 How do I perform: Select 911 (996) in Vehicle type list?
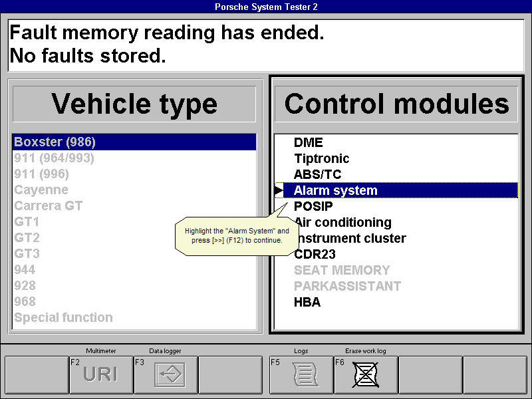coord(41,174)
